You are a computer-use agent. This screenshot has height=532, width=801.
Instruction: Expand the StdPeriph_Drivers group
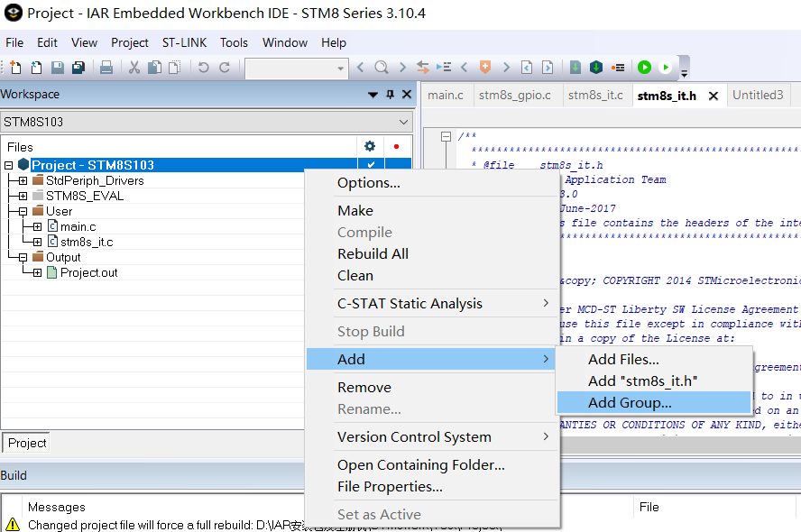tap(23, 180)
